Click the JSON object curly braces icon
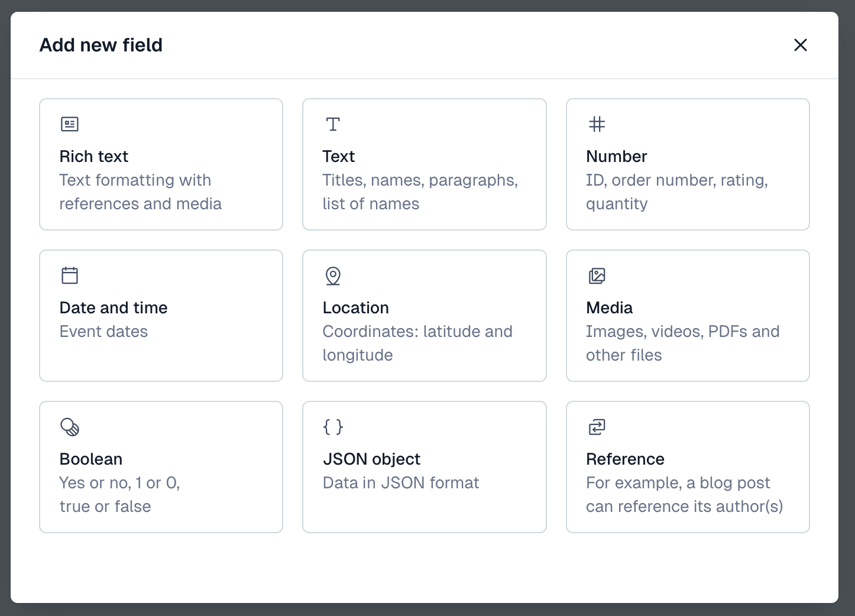The height and width of the screenshot is (616, 855). click(333, 427)
